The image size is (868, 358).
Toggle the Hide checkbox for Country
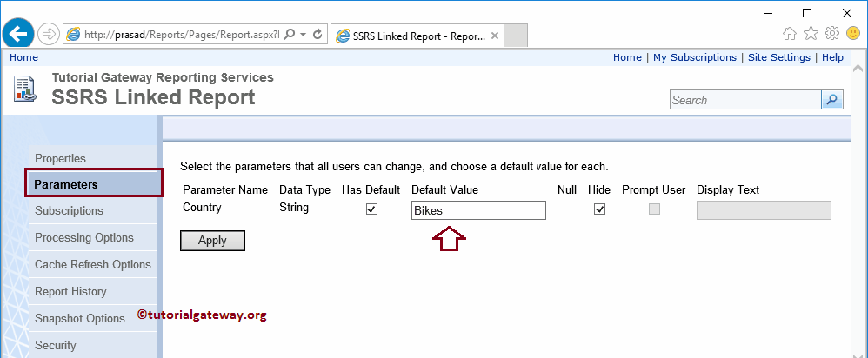coord(599,209)
